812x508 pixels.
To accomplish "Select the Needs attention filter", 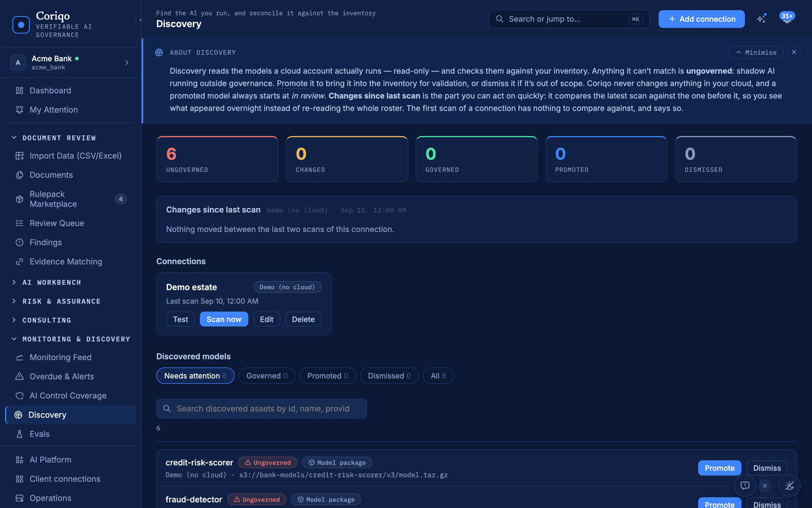I will (x=195, y=376).
